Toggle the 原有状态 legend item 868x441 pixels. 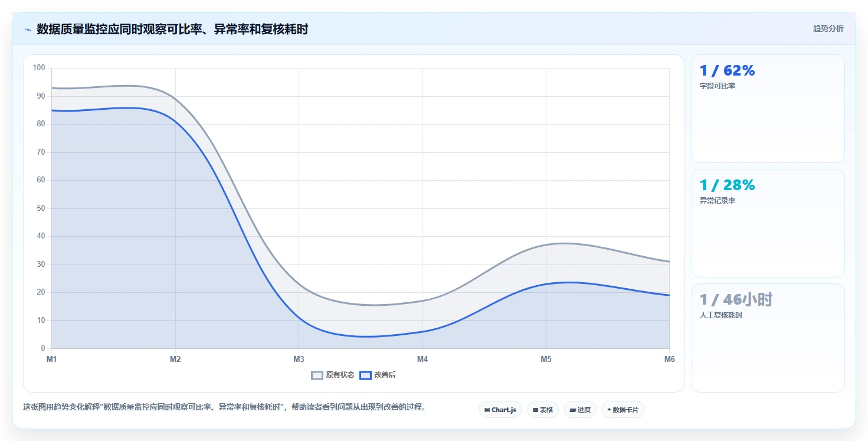(x=333, y=375)
